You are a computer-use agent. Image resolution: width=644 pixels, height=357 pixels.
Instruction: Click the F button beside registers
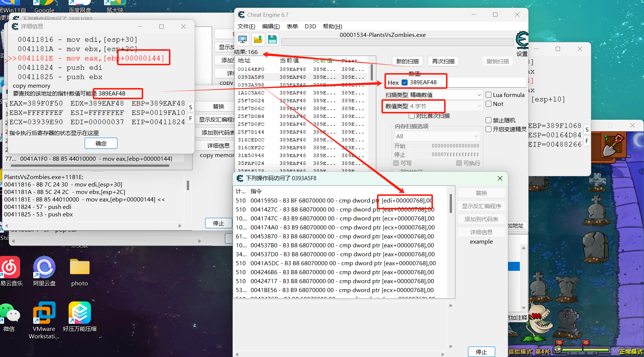[191, 119]
